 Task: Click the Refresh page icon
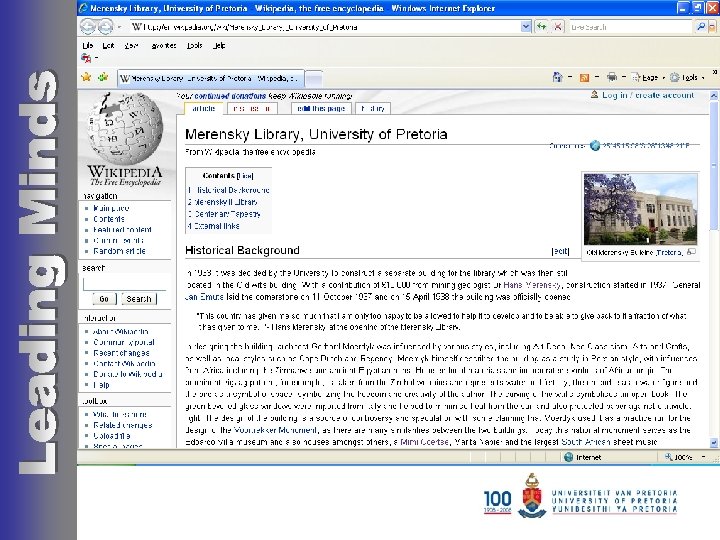pyautogui.click(x=542, y=27)
